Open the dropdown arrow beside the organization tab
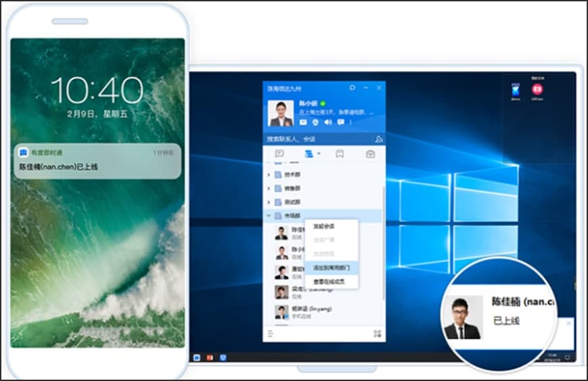This screenshot has width=588, height=381. (319, 154)
